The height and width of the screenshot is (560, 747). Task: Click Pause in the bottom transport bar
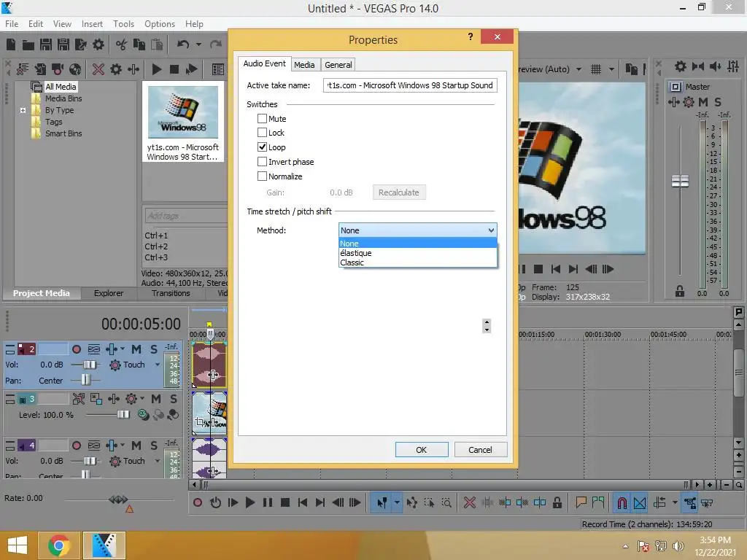click(x=267, y=502)
